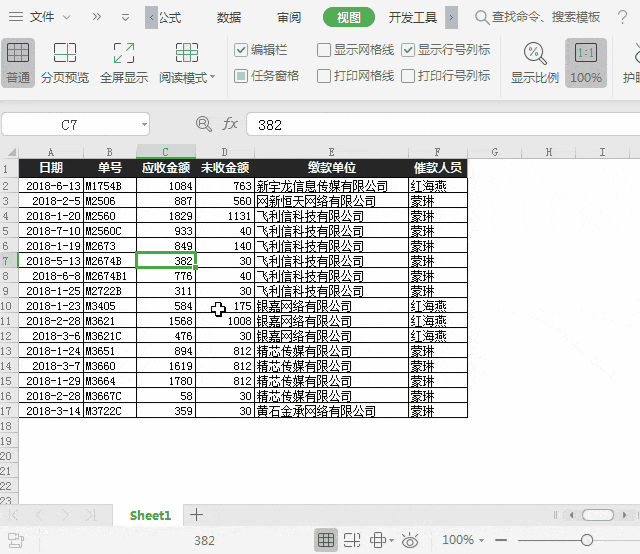Switch to Normal view in ribbon
This screenshot has height=554, width=640.
click(18, 62)
